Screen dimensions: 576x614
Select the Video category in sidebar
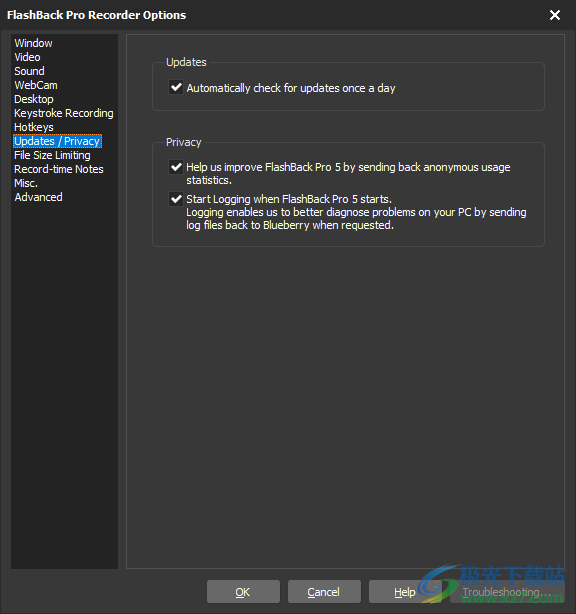(x=27, y=57)
